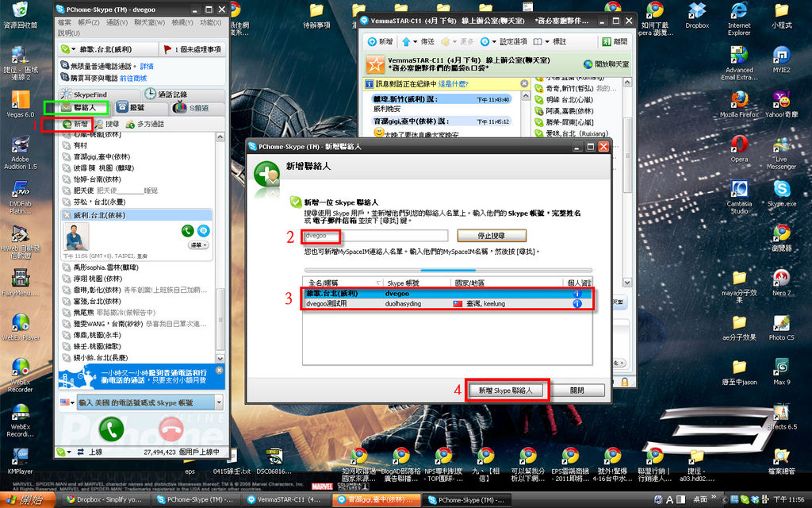The height and width of the screenshot is (508, 812).
Task: Open Skype.exe desktop icon
Action: 781,194
